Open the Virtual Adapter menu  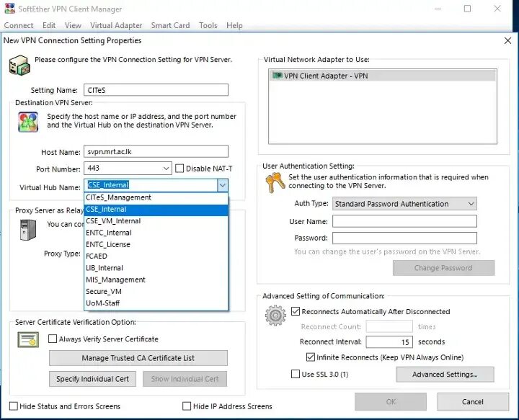(116, 25)
